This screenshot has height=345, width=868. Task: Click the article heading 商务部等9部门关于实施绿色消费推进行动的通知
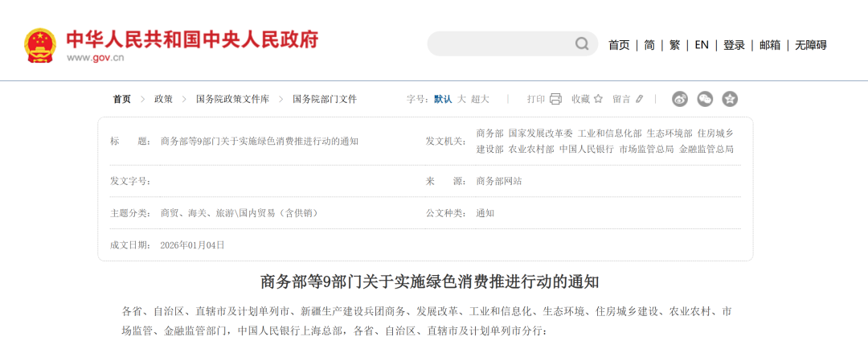coord(430,281)
